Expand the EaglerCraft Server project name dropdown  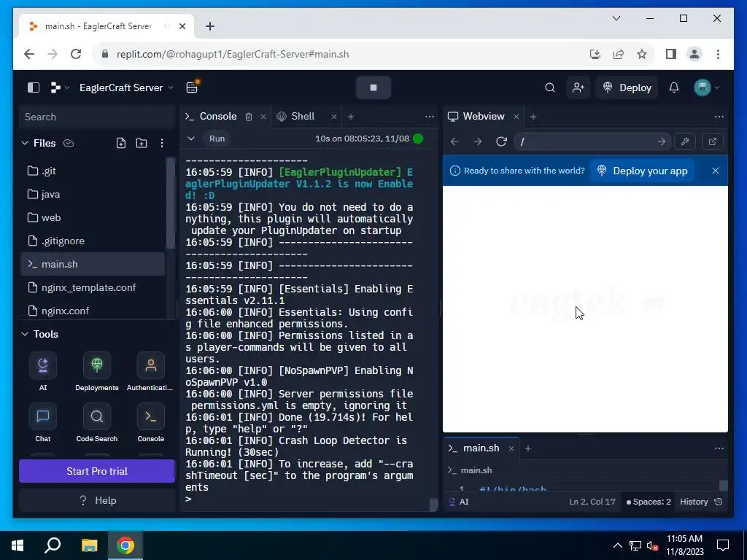[126, 87]
